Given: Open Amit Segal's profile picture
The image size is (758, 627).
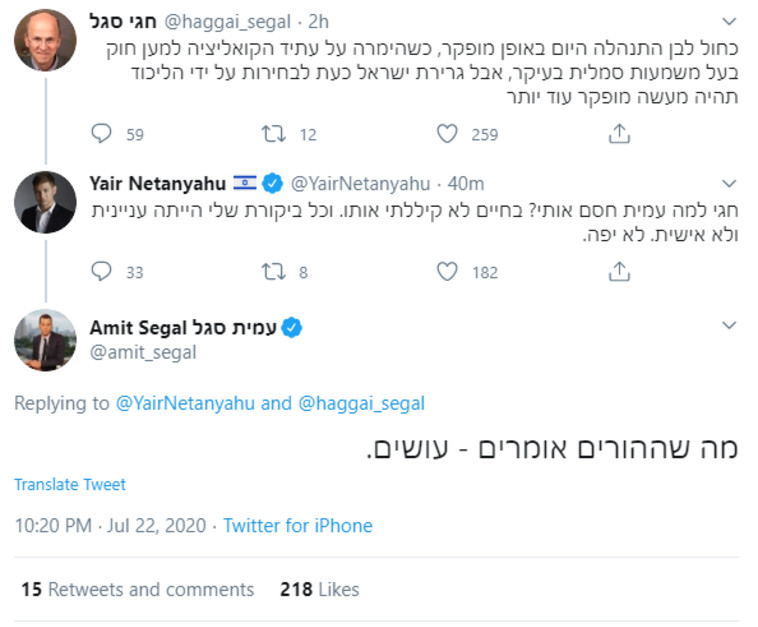Looking at the screenshot, I should 45,340.
